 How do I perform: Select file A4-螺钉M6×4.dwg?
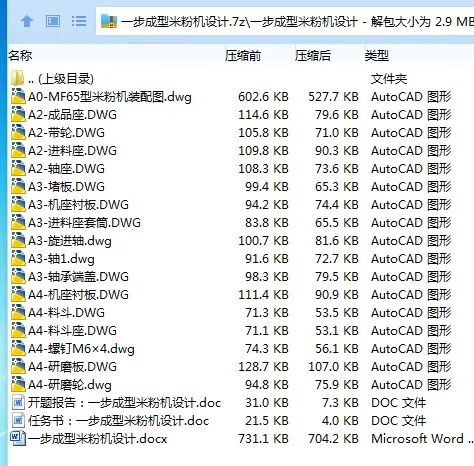tap(81, 349)
